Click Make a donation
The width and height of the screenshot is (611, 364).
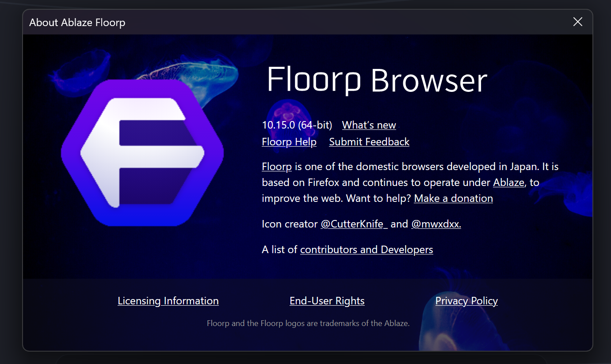[453, 198]
